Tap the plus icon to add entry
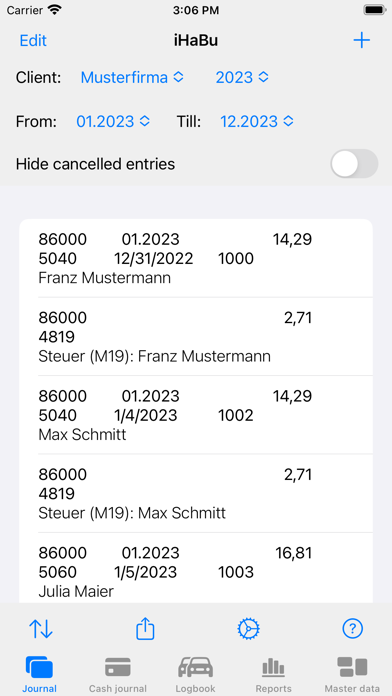The image size is (392, 696). [361, 41]
